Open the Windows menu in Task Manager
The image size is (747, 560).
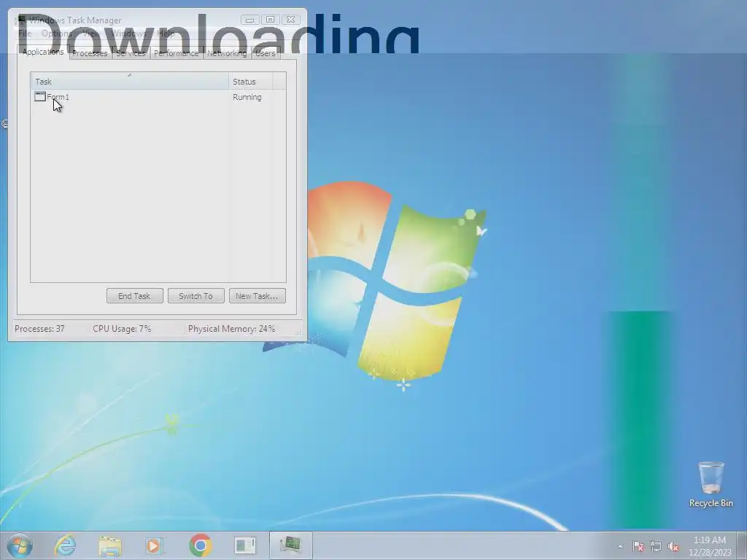click(128, 34)
